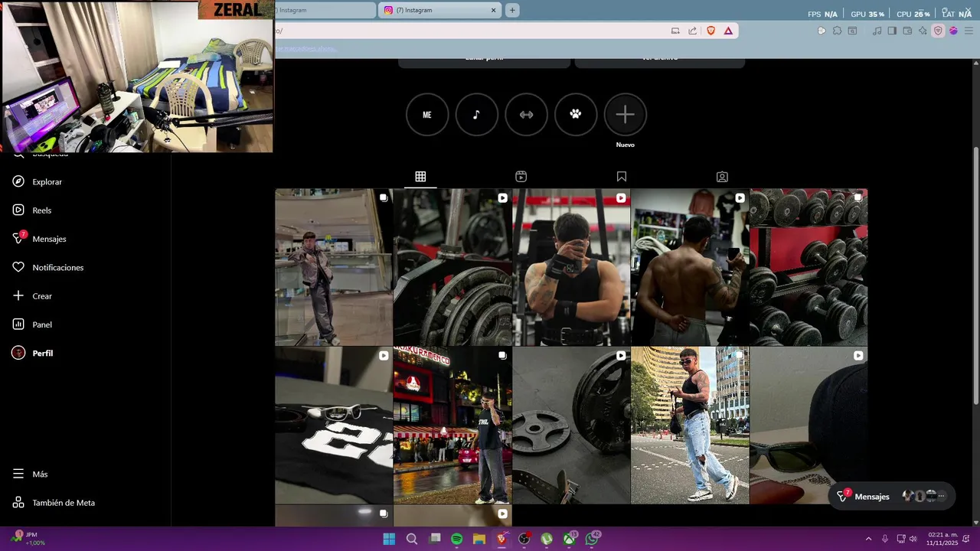The height and width of the screenshot is (551, 980).
Task: Open the browser profile avatar
Action: click(x=953, y=31)
